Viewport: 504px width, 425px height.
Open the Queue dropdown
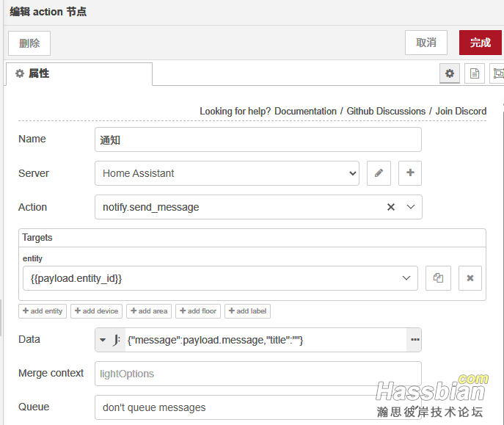(x=258, y=407)
